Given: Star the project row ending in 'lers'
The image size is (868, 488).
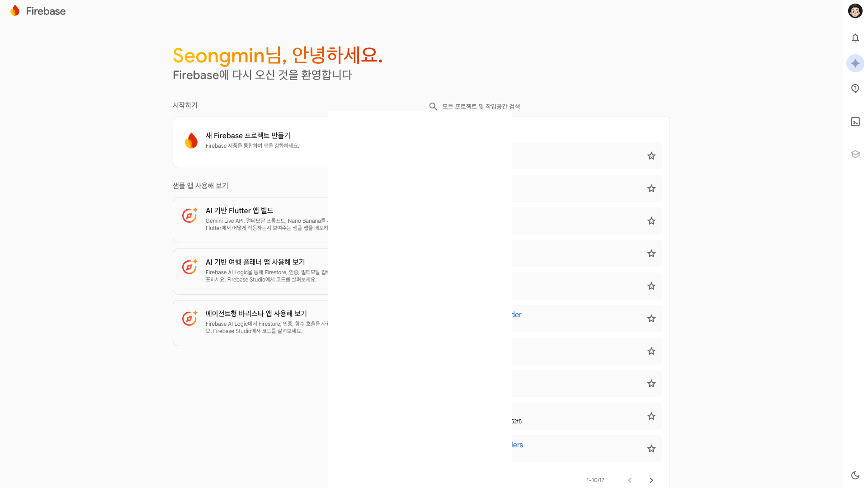Looking at the screenshot, I should [x=651, y=449].
